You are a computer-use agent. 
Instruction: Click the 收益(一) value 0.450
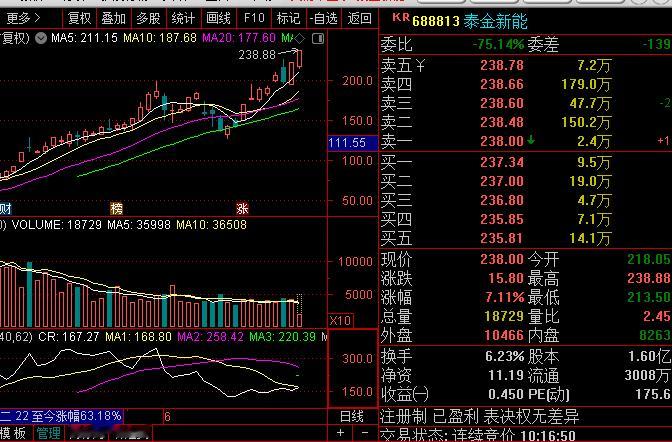point(506,394)
